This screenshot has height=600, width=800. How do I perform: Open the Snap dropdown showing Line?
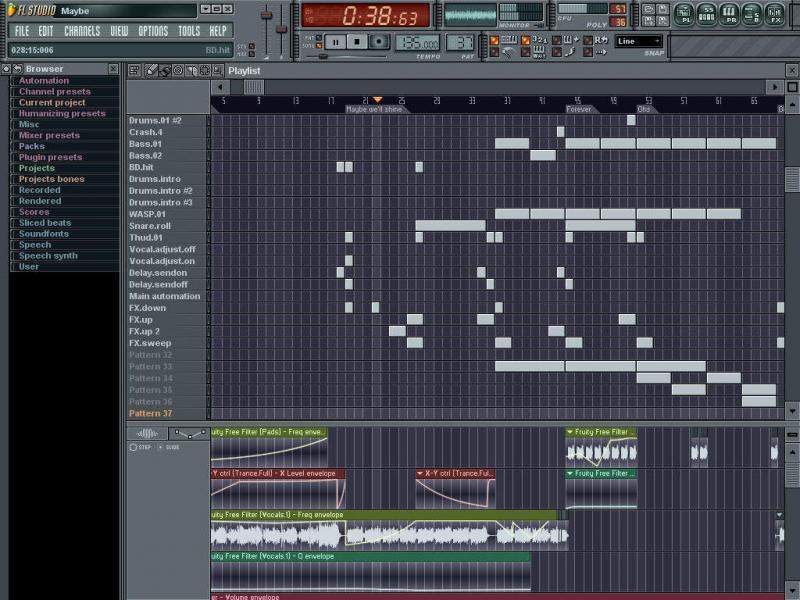click(x=638, y=41)
